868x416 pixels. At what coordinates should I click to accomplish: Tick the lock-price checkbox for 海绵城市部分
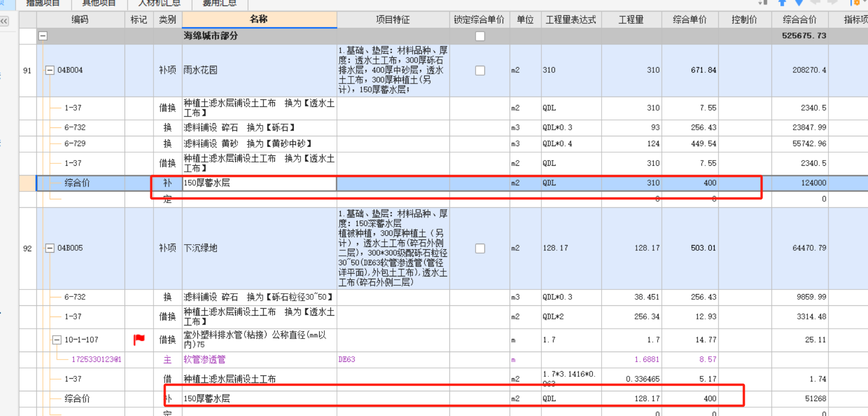[480, 36]
